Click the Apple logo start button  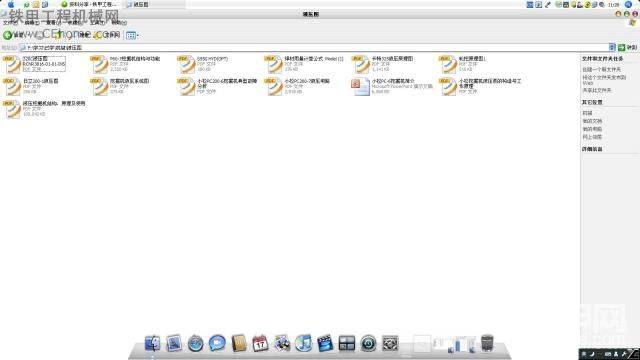[x=11, y=4]
